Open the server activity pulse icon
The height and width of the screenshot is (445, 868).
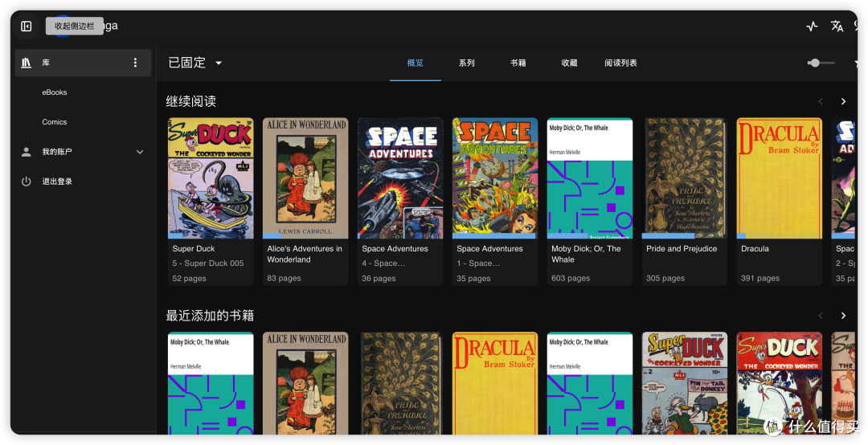812,26
